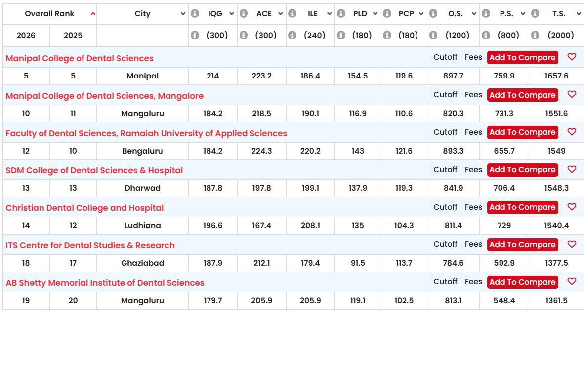
Task: Click the info icon beside IQG header
Action: tap(195, 14)
